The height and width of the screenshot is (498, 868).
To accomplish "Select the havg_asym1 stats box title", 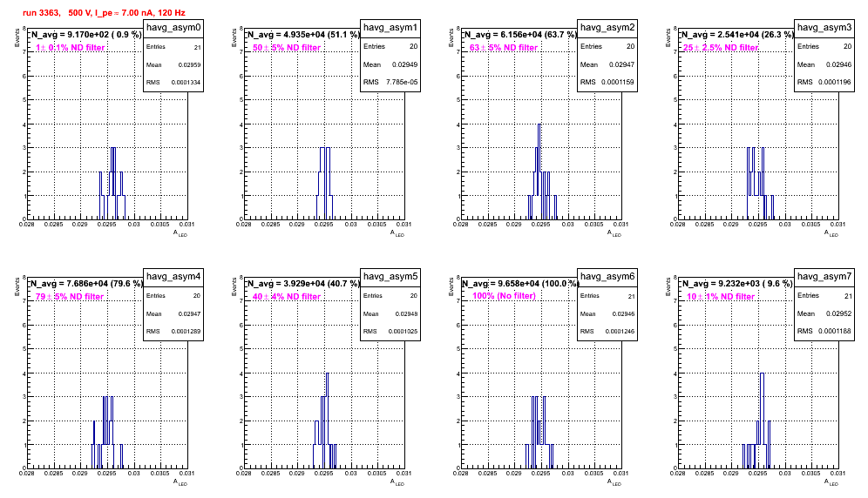I will [390, 28].
